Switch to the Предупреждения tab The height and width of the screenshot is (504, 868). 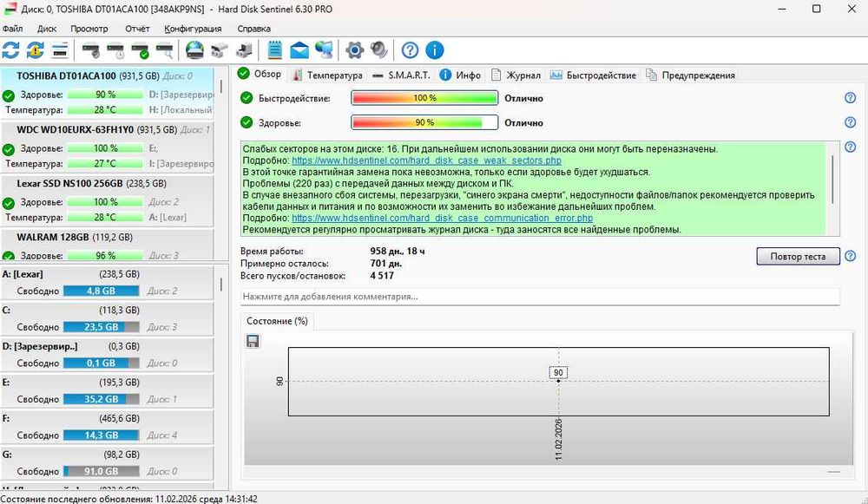click(x=691, y=75)
